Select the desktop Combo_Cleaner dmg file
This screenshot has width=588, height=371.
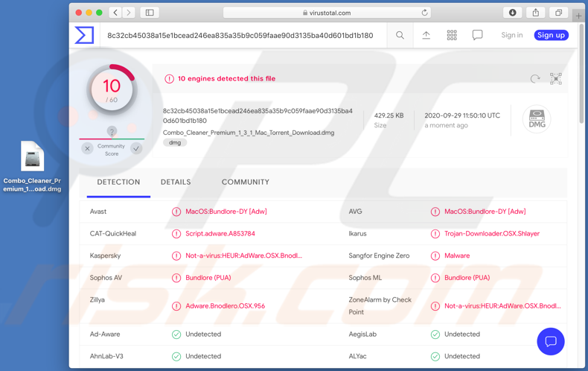coord(32,167)
